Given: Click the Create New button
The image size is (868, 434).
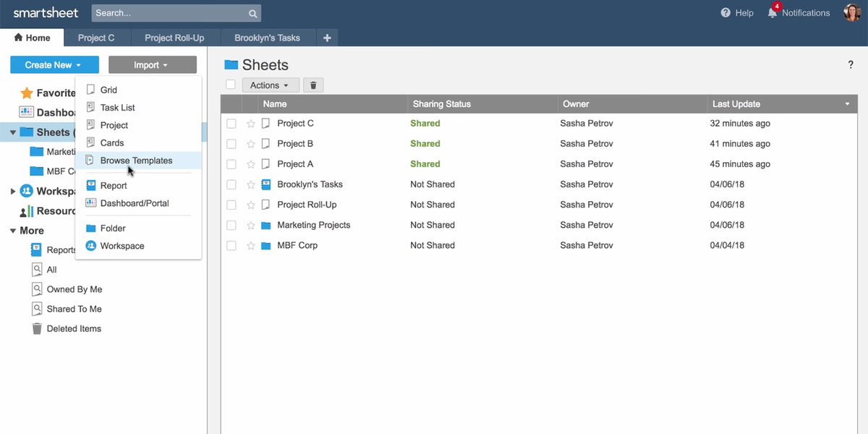Looking at the screenshot, I should (54, 65).
